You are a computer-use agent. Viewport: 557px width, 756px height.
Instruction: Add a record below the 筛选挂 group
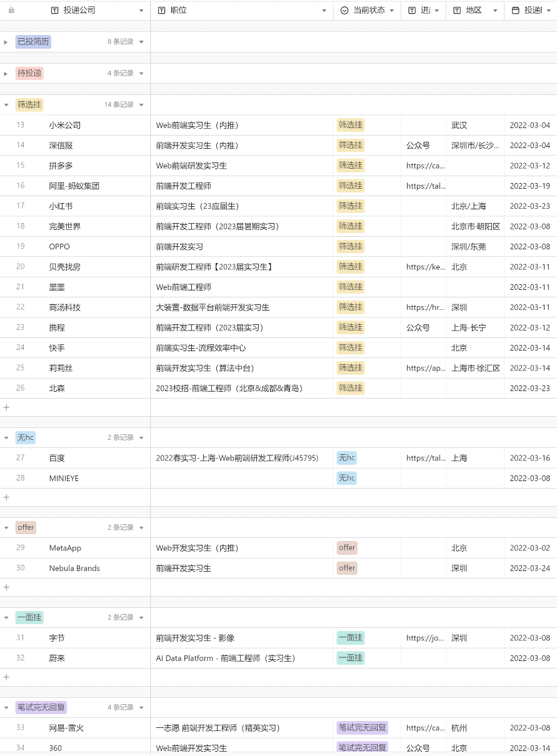[6, 407]
